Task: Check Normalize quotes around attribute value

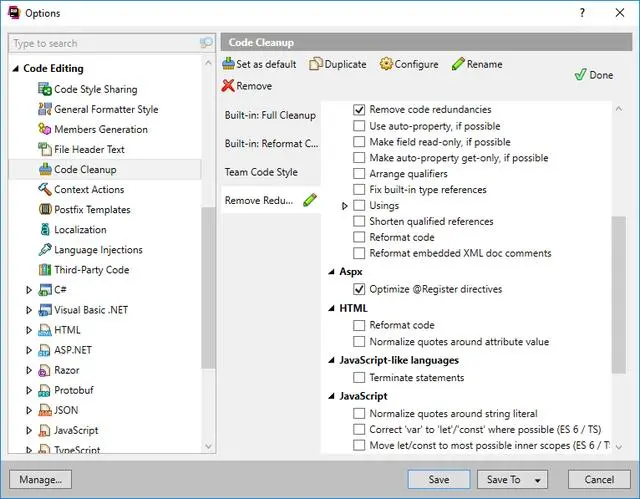Action: pyautogui.click(x=359, y=341)
